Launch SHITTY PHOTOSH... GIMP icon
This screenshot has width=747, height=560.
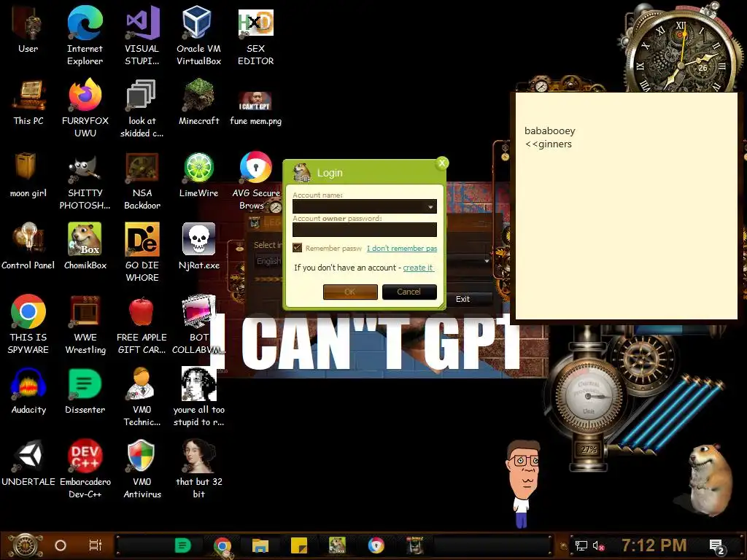(x=85, y=181)
